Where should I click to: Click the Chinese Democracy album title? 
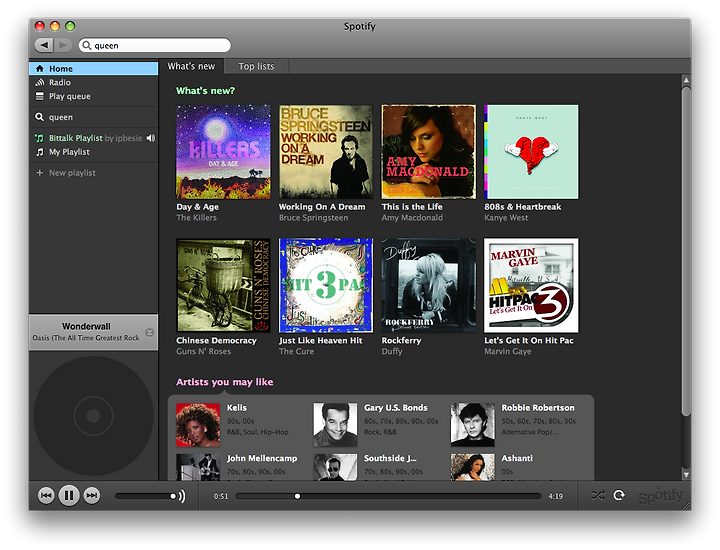pyautogui.click(x=216, y=340)
